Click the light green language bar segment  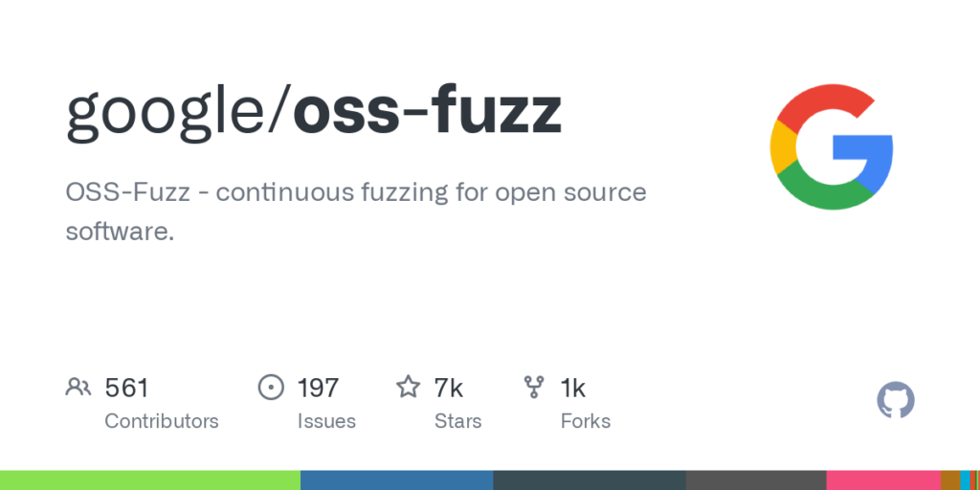[150, 479]
